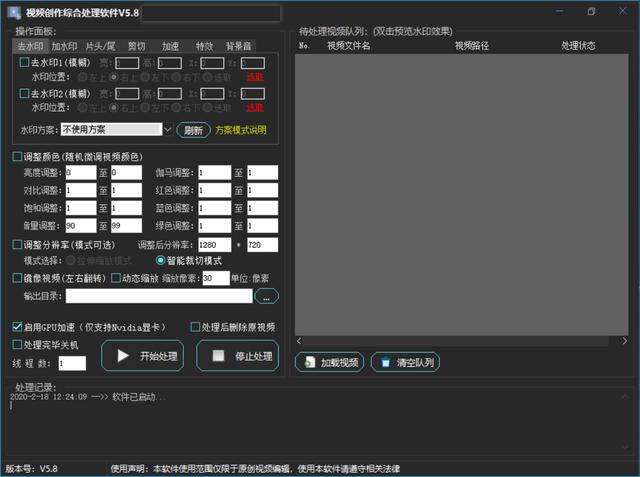Click the stop square icon on 停止处理
Image resolution: width=640 pixels, height=477 pixels.
click(218, 356)
